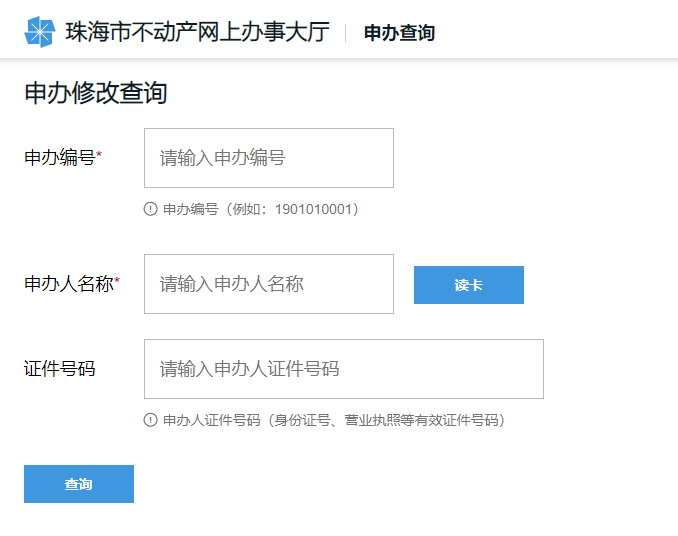Click the 珠海市不动产网上办事大厅 site title
Viewport: 678px width, 536px height.
(x=197, y=32)
